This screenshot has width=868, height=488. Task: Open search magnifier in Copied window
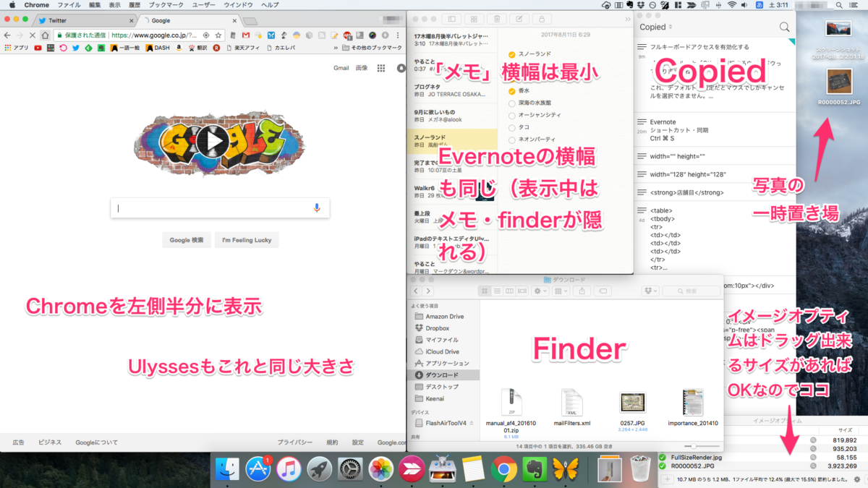(785, 27)
